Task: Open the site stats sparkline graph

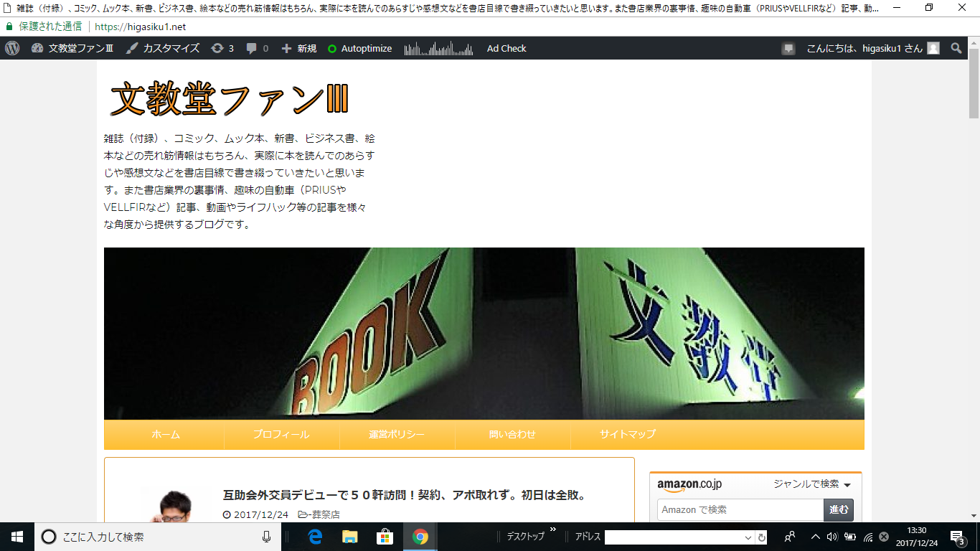Action: [438, 48]
